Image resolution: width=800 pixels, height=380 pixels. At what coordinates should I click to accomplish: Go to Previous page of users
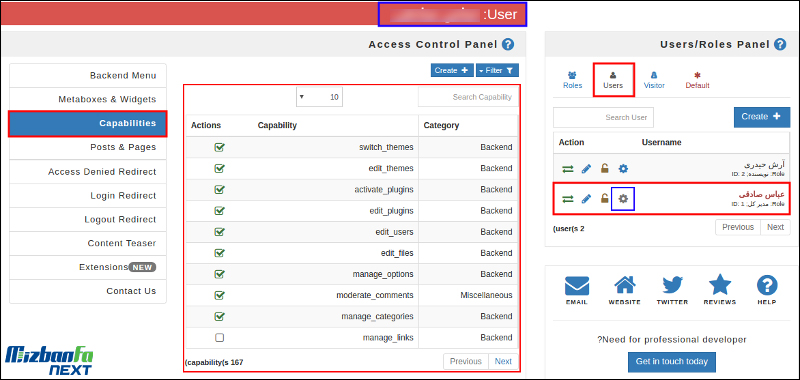(x=738, y=227)
